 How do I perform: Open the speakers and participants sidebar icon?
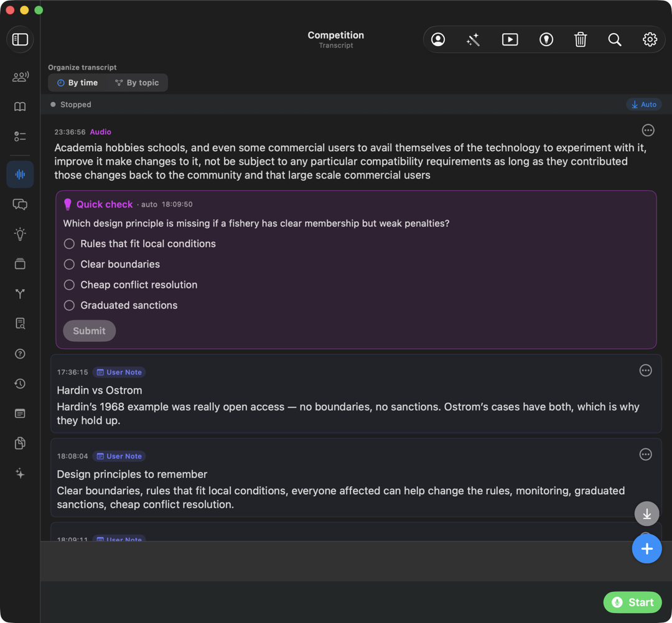[20, 76]
